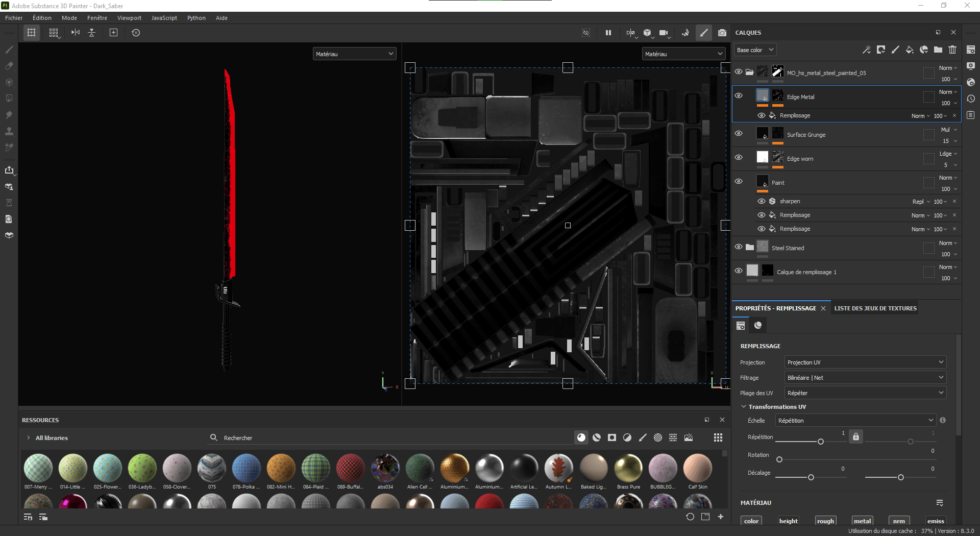Switch to Liste des jeux de textures tab

coord(875,308)
